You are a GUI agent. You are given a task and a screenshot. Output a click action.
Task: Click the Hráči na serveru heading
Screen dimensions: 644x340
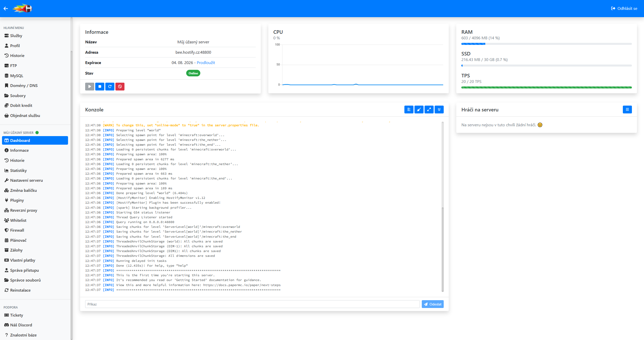[x=480, y=110]
